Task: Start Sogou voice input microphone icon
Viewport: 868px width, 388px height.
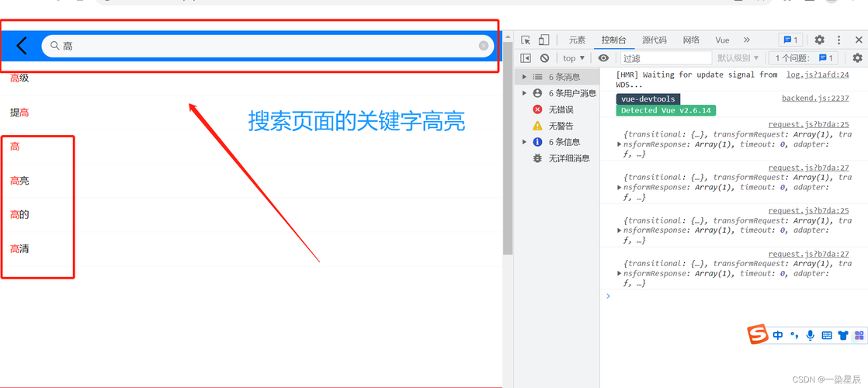Action: pos(811,335)
